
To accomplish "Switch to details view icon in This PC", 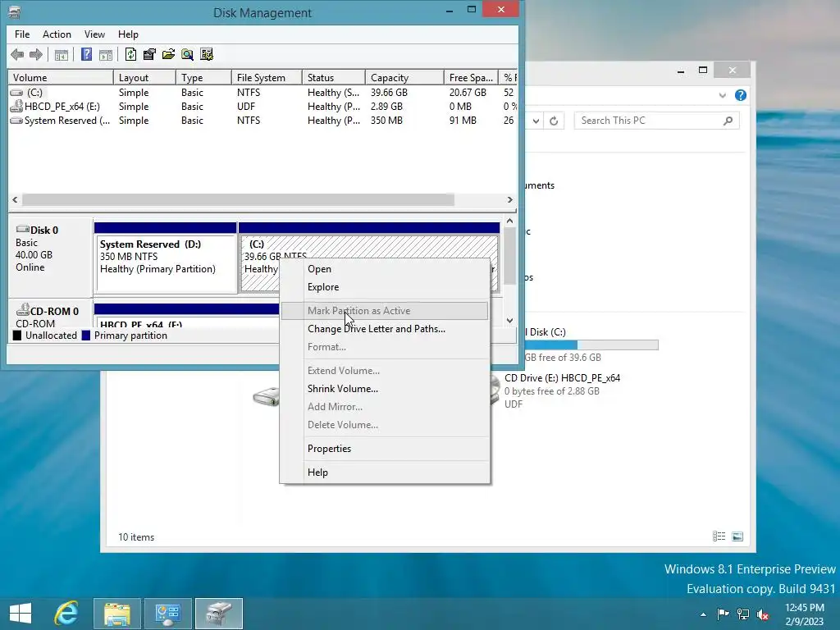I will [x=719, y=536].
